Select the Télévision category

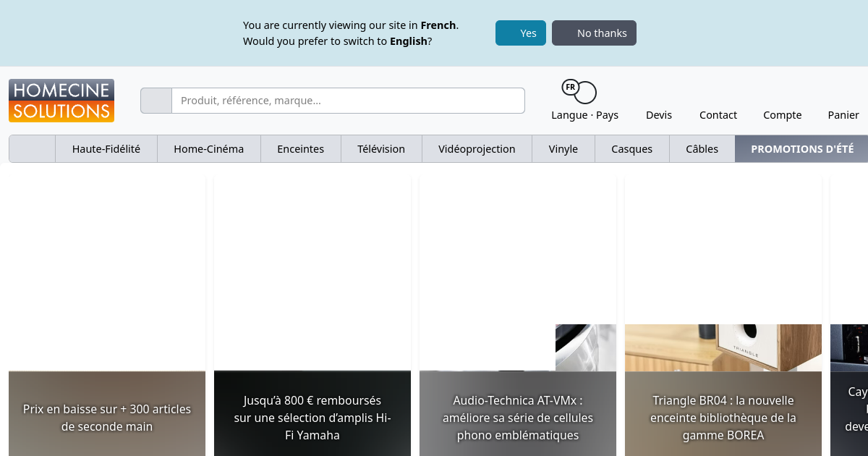pos(381,149)
